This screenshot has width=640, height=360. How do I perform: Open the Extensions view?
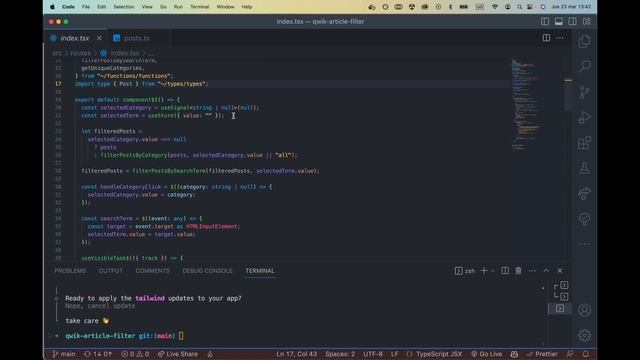pyautogui.click(x=584, y=143)
